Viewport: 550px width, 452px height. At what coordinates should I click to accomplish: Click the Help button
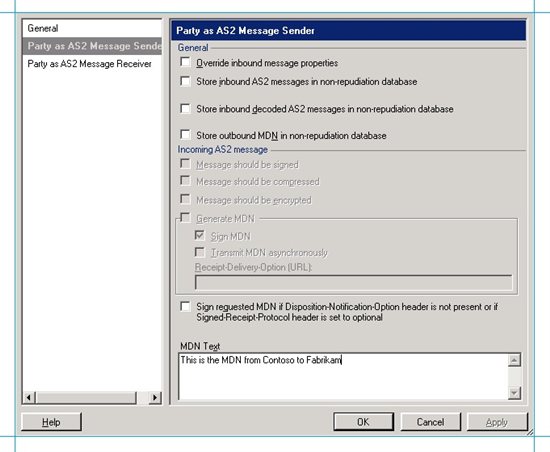click(x=51, y=422)
